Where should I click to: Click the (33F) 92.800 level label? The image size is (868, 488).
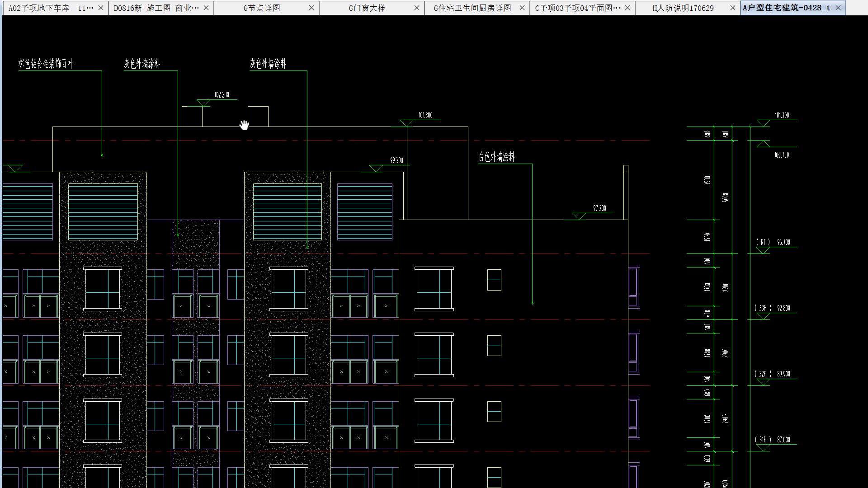772,308
